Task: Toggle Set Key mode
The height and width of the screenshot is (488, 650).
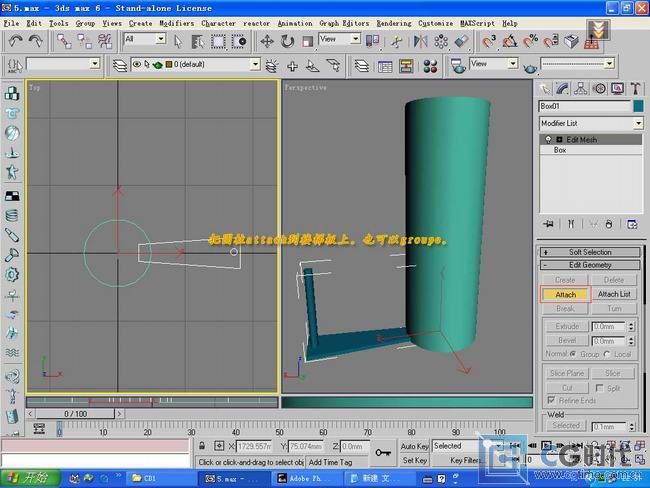Action: (x=414, y=460)
